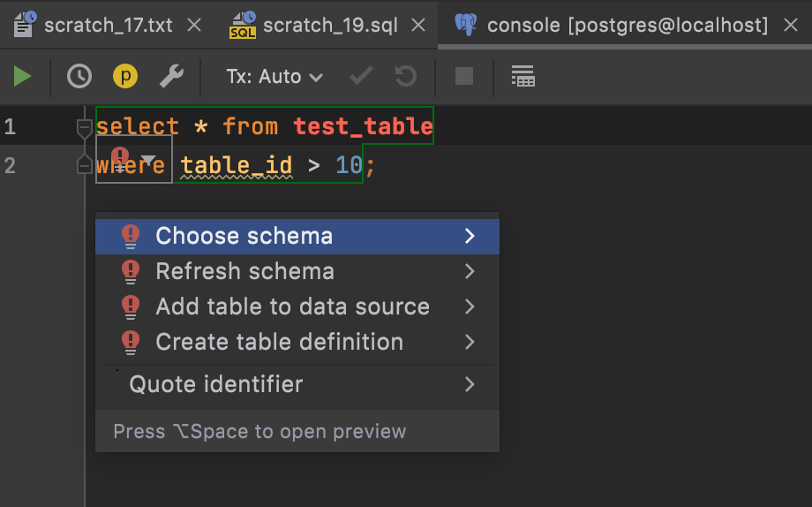The height and width of the screenshot is (507, 812).
Task: Select the 'Quote identifier' intention
Action: [x=297, y=384]
